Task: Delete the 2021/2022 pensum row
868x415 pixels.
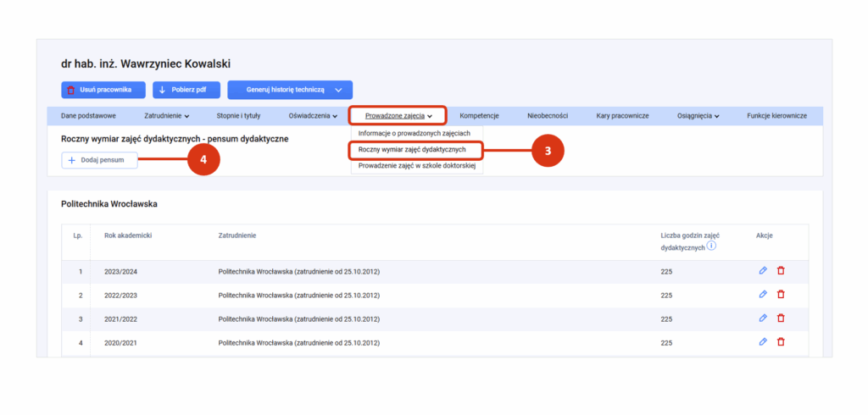Action: (x=781, y=318)
